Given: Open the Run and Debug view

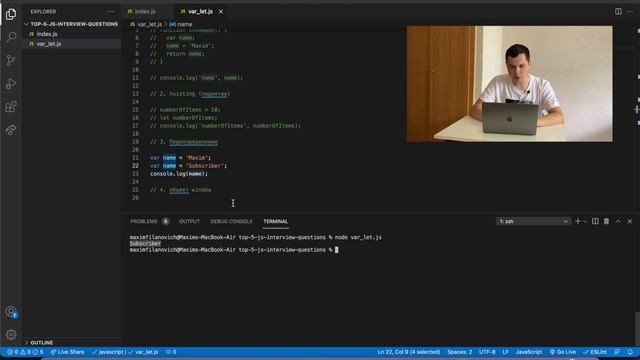Looking at the screenshot, I should (11, 84).
